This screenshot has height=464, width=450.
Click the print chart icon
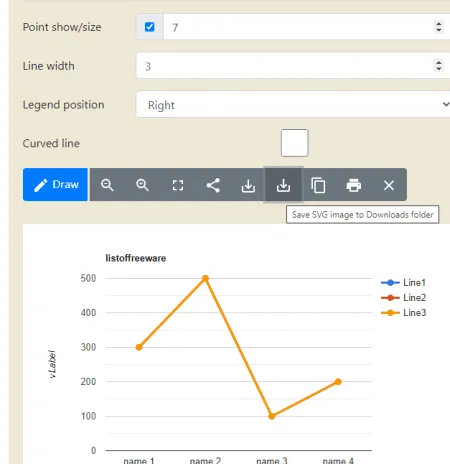[x=354, y=185]
